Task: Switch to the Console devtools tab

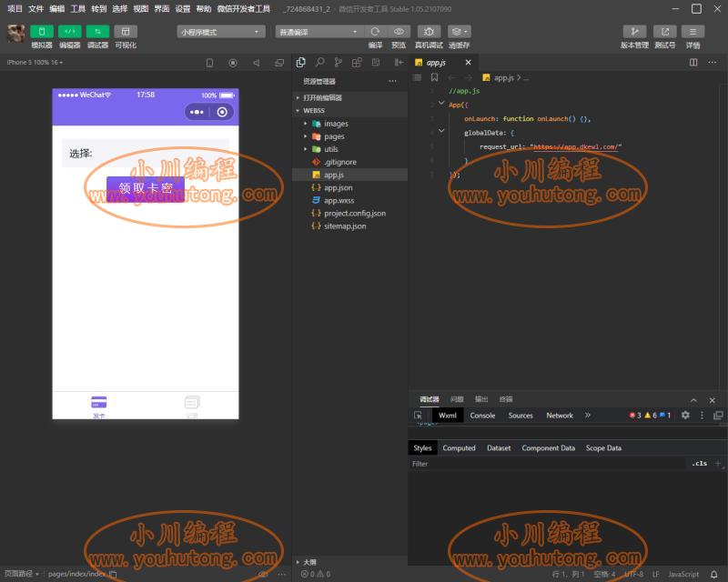Action: pos(483,416)
